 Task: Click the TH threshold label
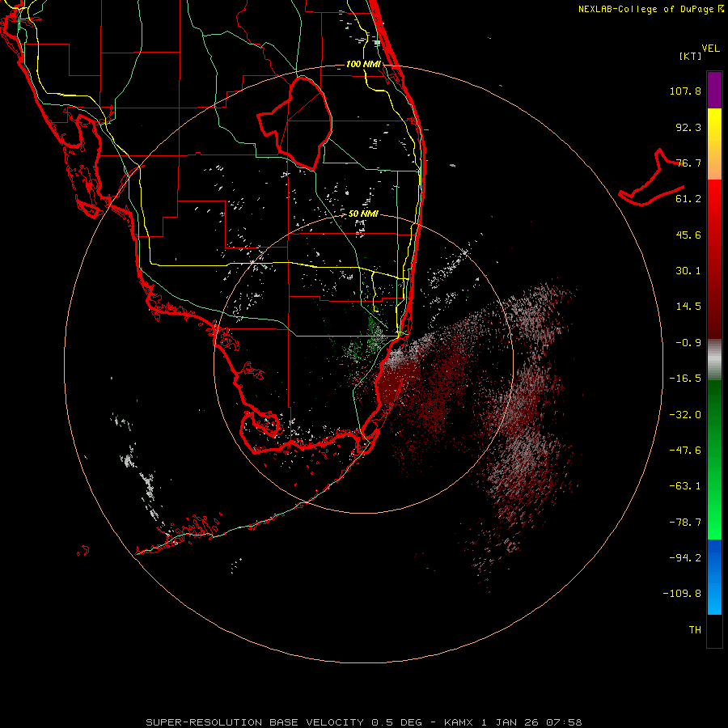[x=695, y=629]
